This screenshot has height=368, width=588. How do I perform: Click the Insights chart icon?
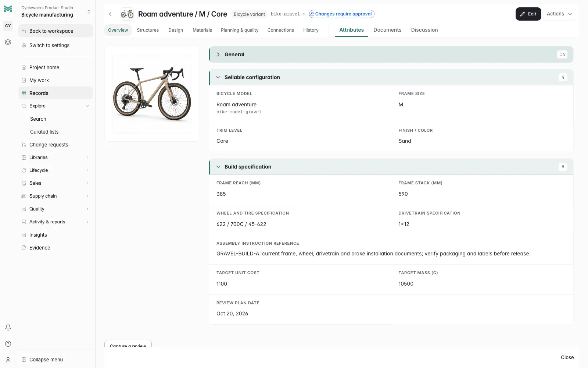pyautogui.click(x=24, y=235)
